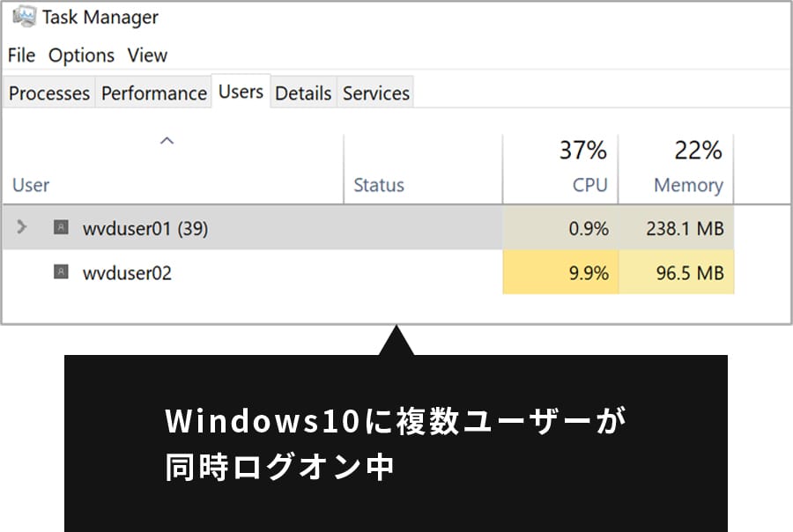Sort by the CPU column header
This screenshot has width=793, height=532.
560,169
